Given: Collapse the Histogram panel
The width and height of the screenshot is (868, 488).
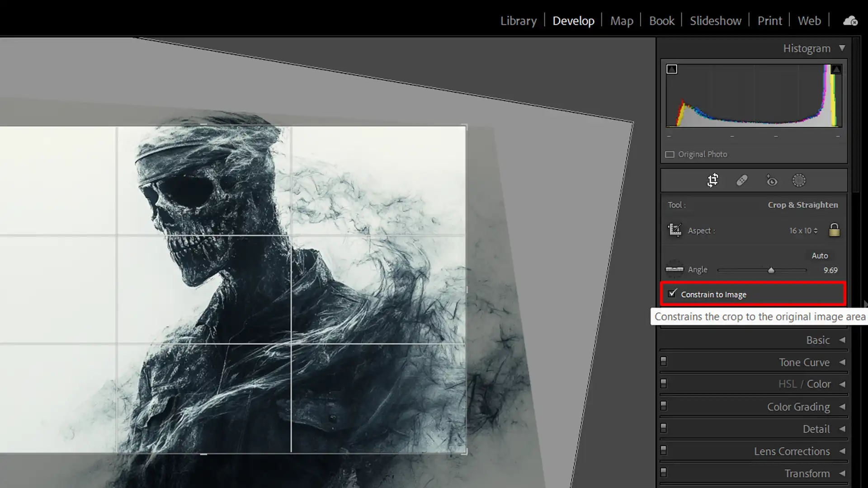Looking at the screenshot, I should pyautogui.click(x=842, y=48).
